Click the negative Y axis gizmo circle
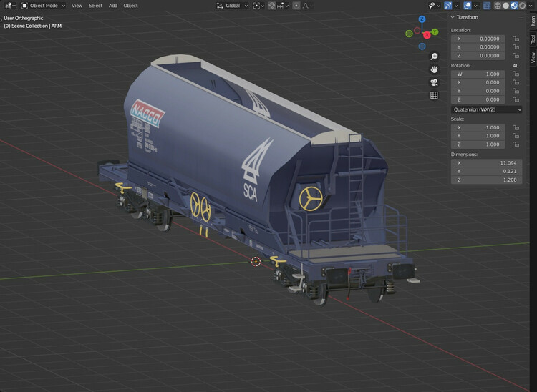 (409, 34)
